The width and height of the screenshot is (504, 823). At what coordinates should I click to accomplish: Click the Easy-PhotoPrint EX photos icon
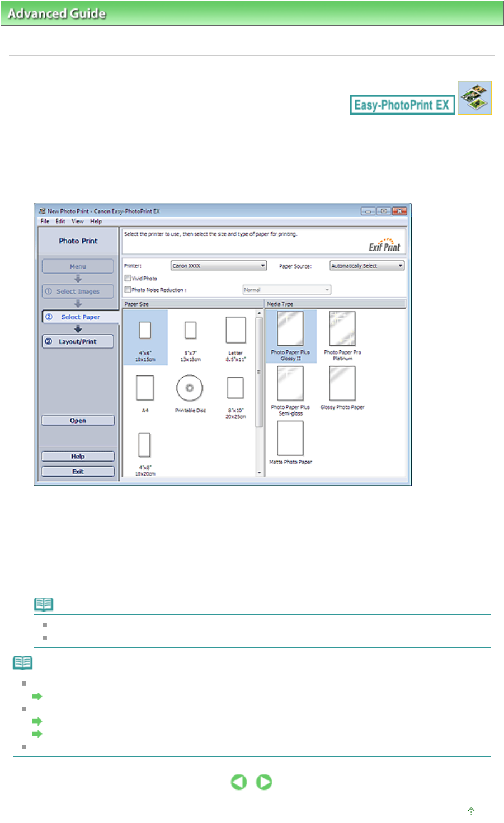click(x=474, y=98)
